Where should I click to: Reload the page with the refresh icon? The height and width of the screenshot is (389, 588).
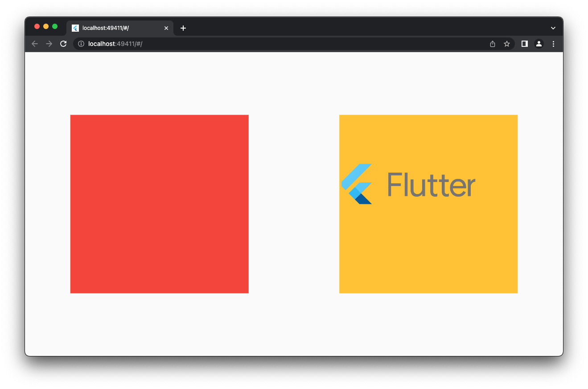pyautogui.click(x=63, y=44)
